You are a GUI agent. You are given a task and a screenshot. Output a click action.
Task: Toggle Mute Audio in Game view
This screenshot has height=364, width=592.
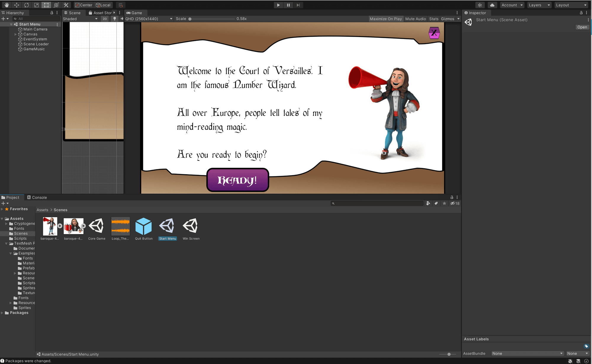pos(415,19)
